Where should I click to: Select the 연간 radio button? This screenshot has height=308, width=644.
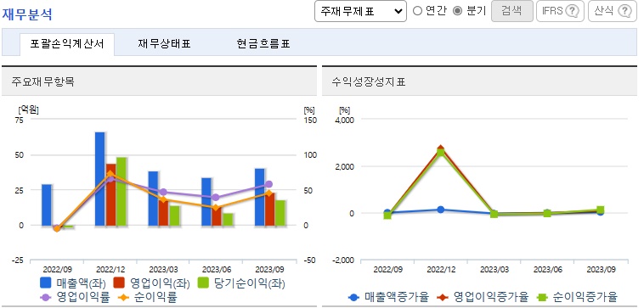417,11
